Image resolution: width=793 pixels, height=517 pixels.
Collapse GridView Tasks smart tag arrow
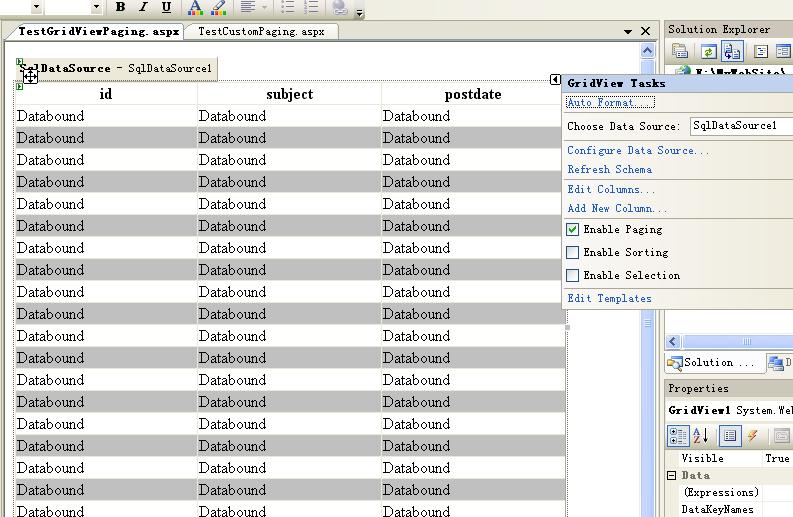(555, 80)
